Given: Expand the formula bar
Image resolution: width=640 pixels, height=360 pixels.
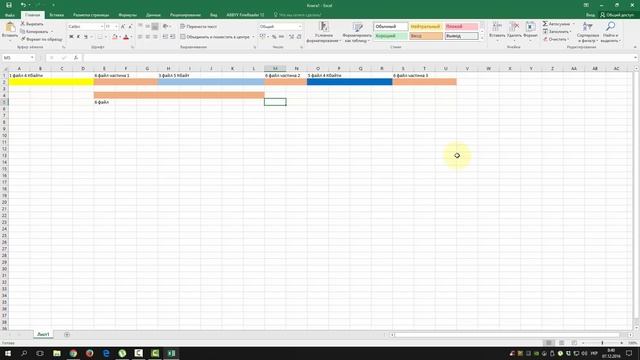Looking at the screenshot, I should click(636, 58).
